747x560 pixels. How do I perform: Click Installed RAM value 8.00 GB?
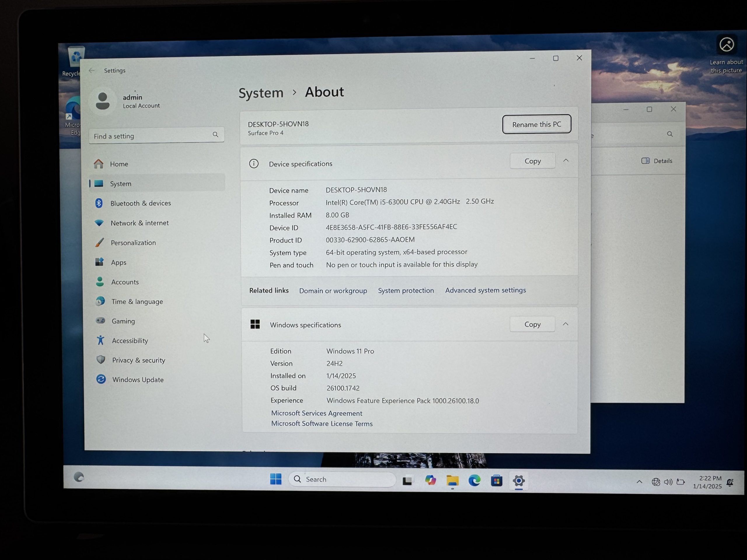pyautogui.click(x=337, y=215)
